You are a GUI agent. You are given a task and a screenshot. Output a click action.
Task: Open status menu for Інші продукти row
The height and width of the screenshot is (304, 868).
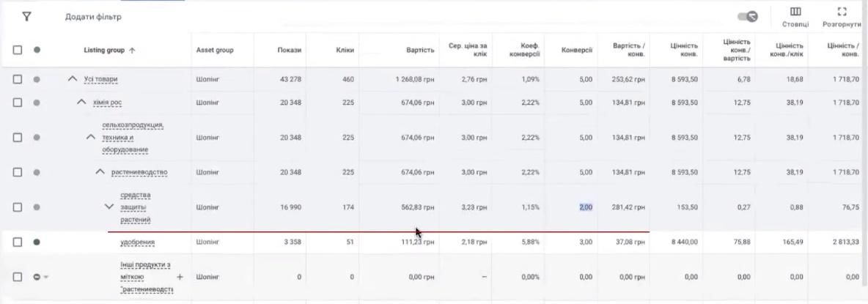pos(40,277)
